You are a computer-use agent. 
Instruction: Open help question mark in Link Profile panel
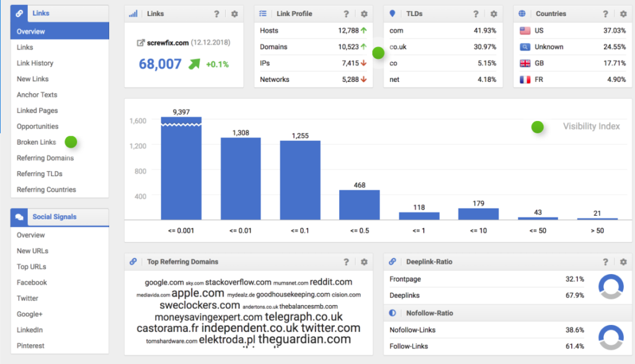click(x=347, y=14)
